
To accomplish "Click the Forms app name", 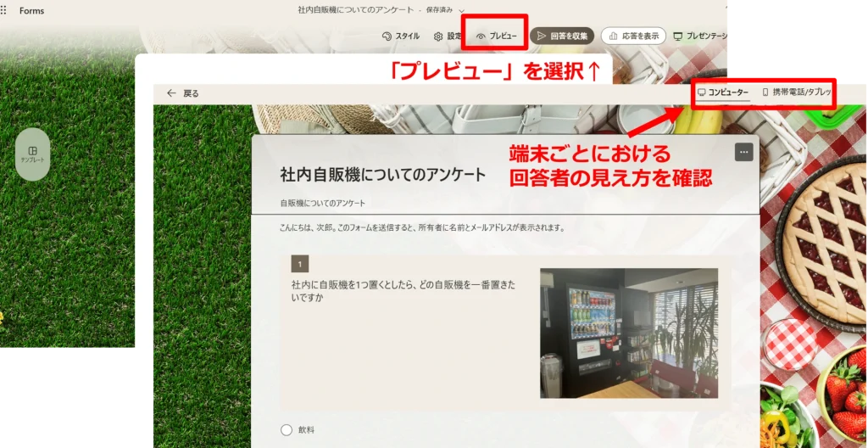I will coord(31,10).
